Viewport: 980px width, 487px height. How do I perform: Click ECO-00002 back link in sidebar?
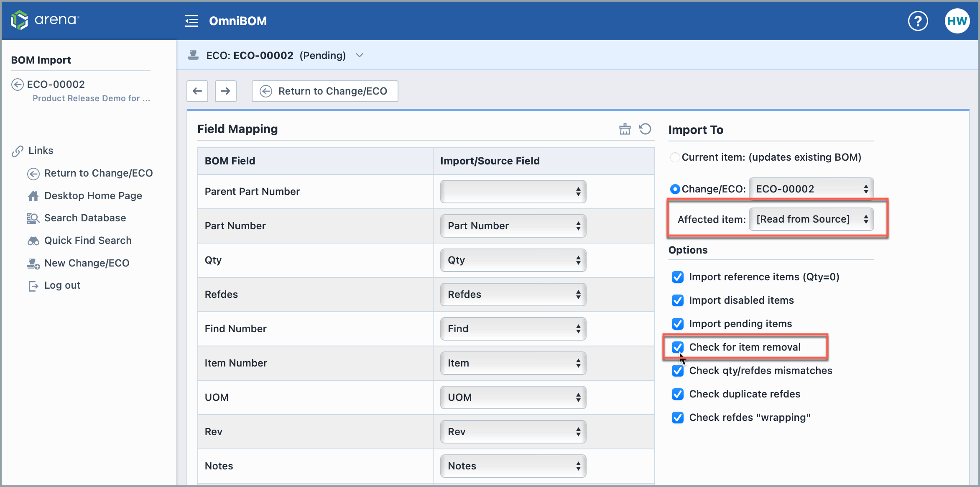click(x=56, y=85)
